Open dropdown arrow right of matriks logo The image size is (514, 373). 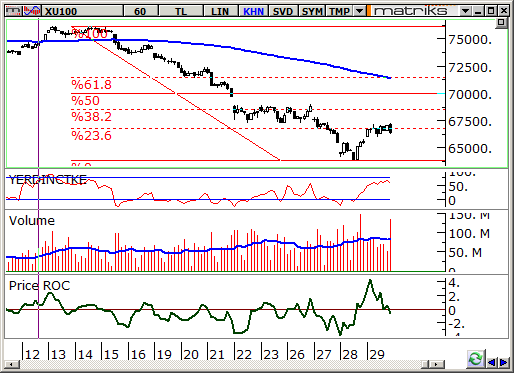point(465,11)
